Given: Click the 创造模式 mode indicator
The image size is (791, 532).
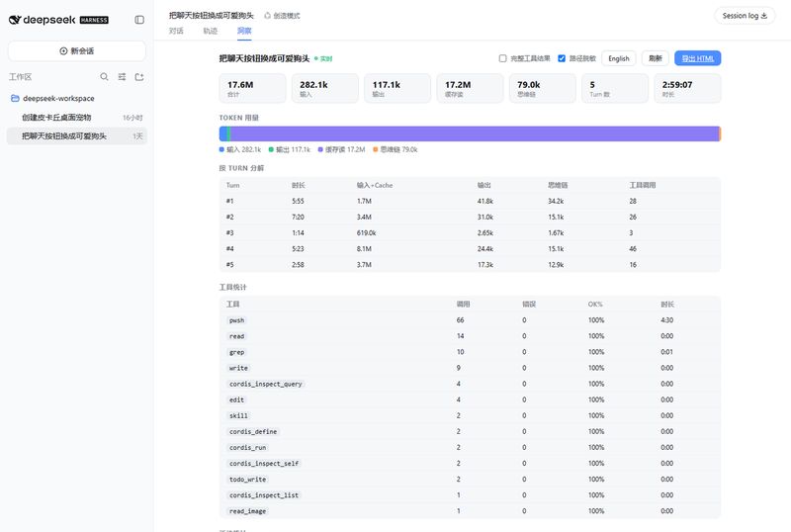Looking at the screenshot, I should [282, 16].
